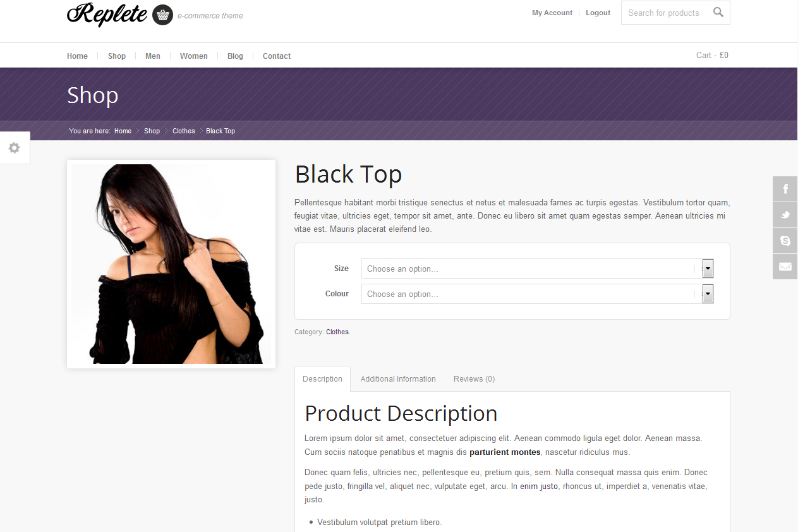798x532 pixels.
Task: Open the Reviews (0) tab
Action: coord(474,379)
